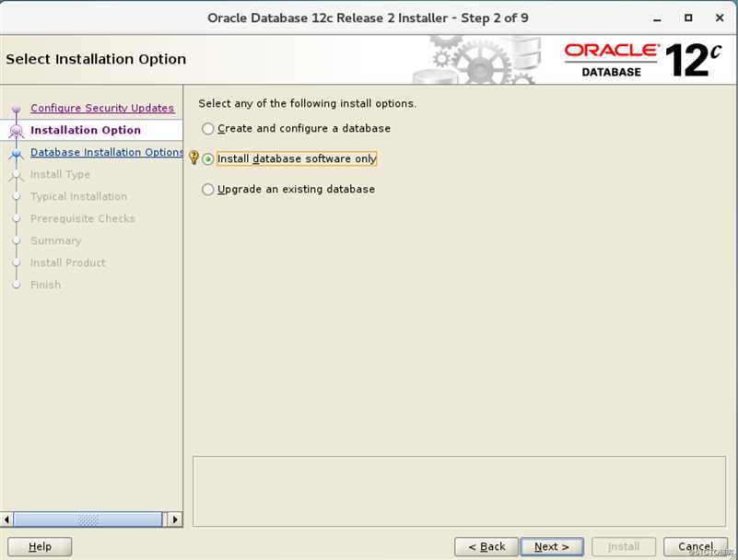Click the Install Product step label
738x560 pixels.
(x=68, y=262)
